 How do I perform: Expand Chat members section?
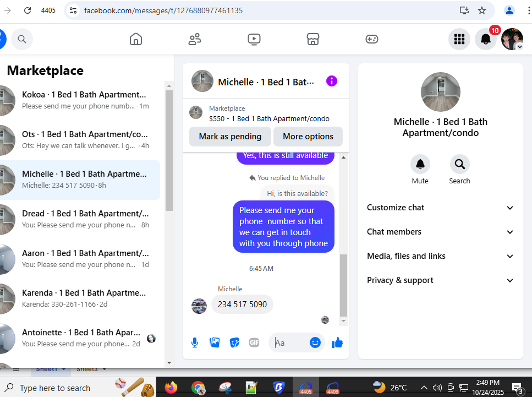pos(440,232)
